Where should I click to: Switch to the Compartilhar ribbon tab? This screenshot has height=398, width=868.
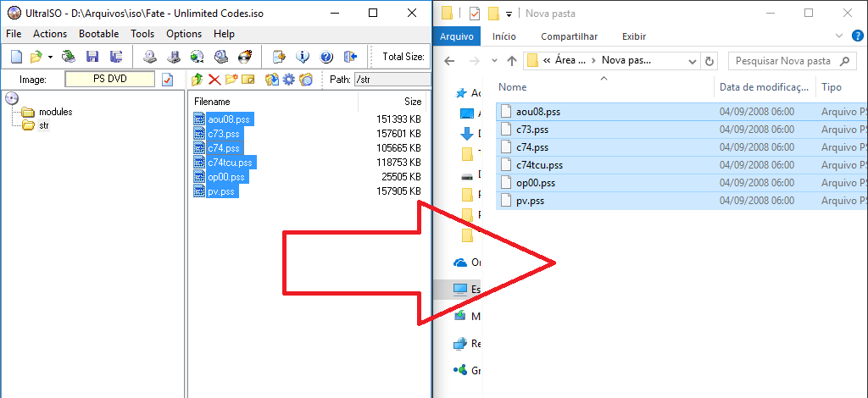(x=569, y=36)
